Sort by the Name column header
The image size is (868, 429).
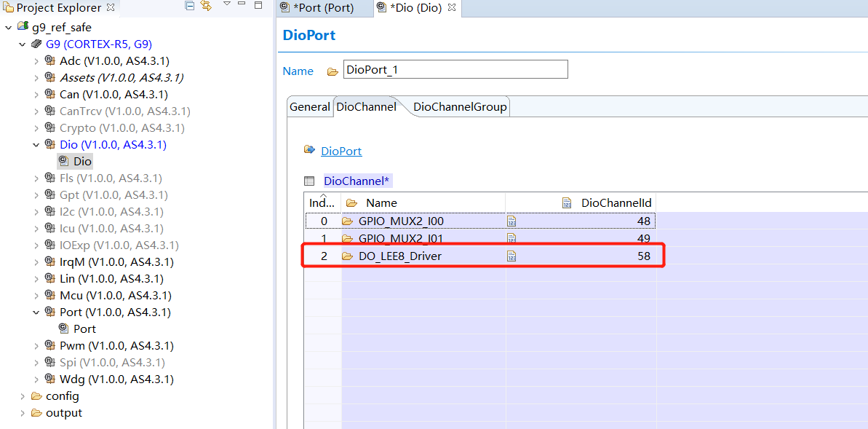tap(424, 203)
